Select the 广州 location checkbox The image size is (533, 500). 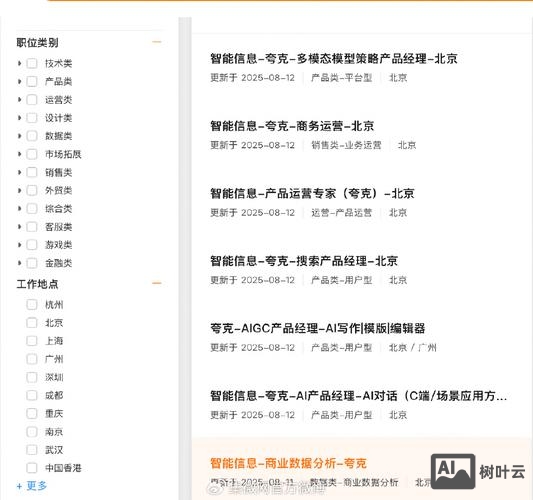[32, 359]
